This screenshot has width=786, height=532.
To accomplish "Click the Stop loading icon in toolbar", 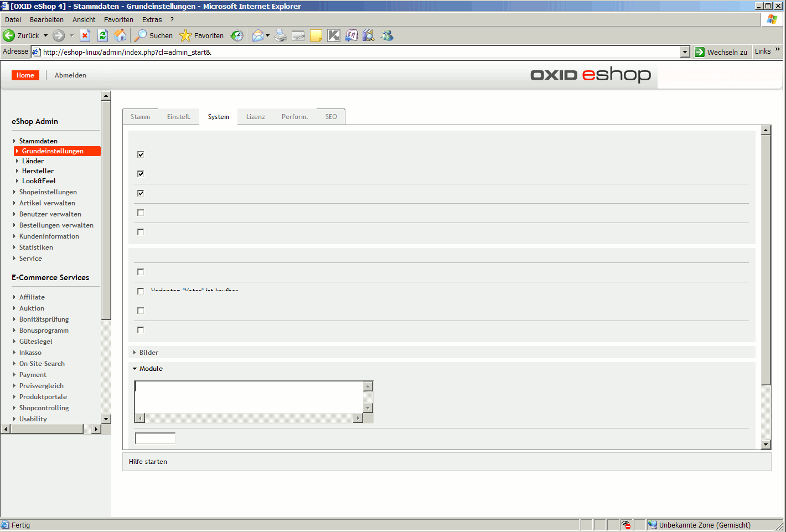I will point(85,35).
